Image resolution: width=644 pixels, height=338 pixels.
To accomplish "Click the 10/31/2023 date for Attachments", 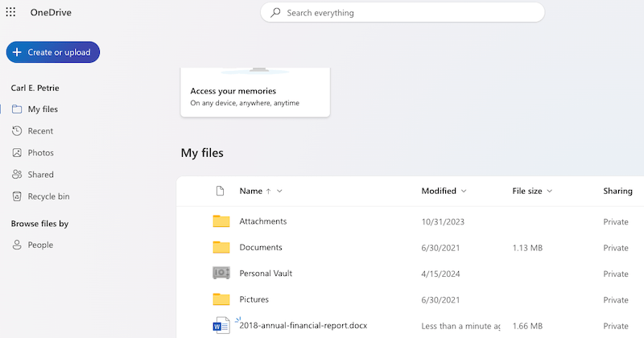I will tap(443, 222).
